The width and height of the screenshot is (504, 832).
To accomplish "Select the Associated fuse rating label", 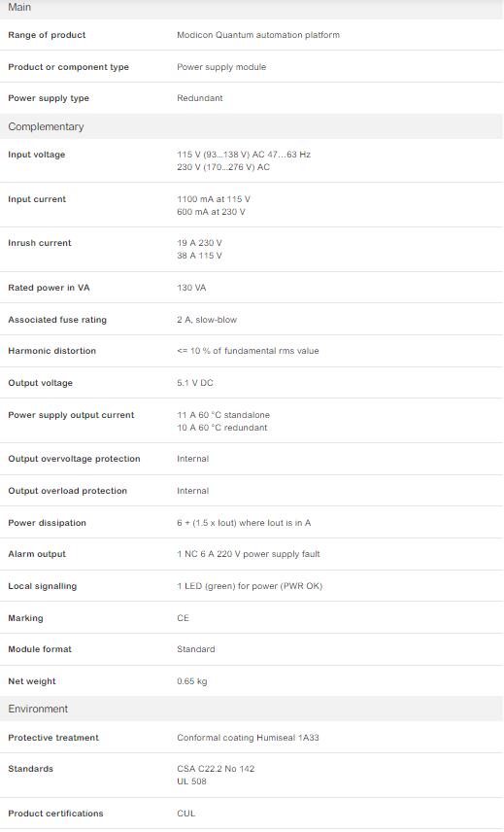I will [57, 320].
